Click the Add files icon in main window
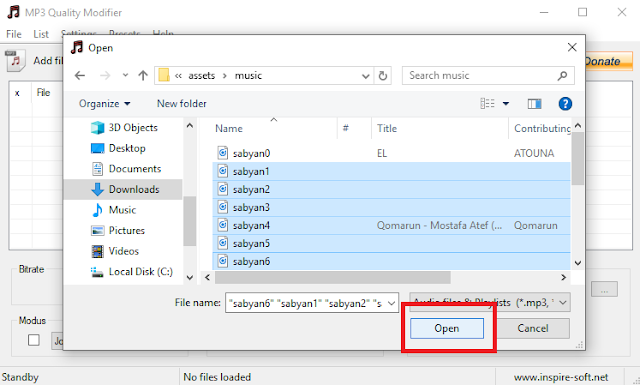 [16, 60]
